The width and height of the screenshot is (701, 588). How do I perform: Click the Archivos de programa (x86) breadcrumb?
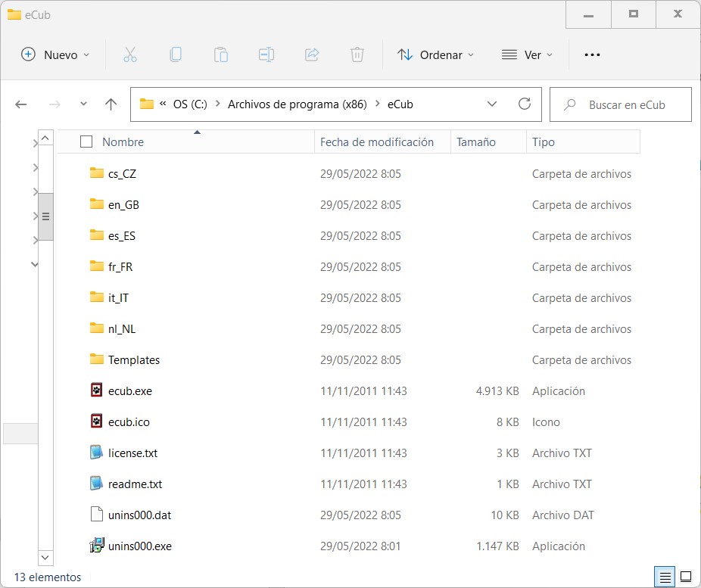click(x=297, y=104)
